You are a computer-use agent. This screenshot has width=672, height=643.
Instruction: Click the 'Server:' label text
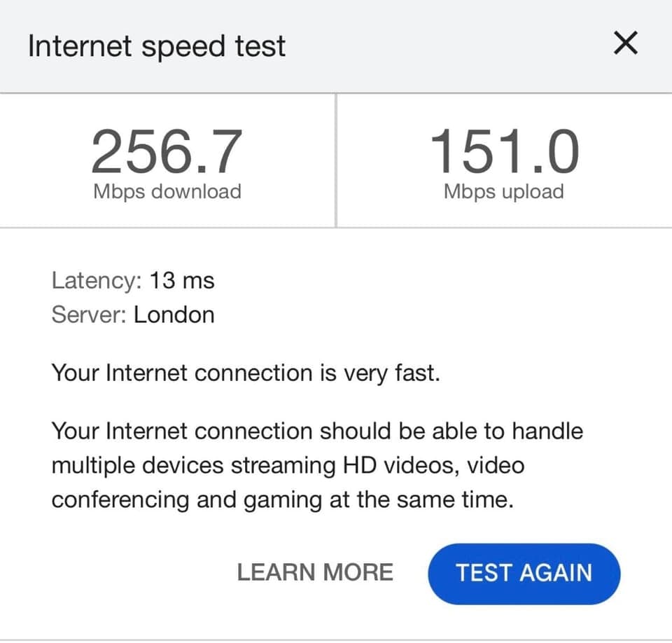89,314
